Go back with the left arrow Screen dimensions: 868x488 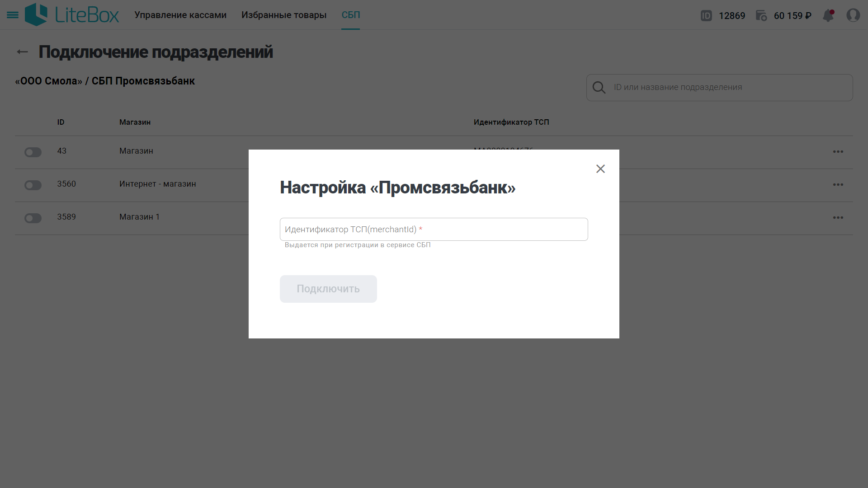tap(22, 52)
